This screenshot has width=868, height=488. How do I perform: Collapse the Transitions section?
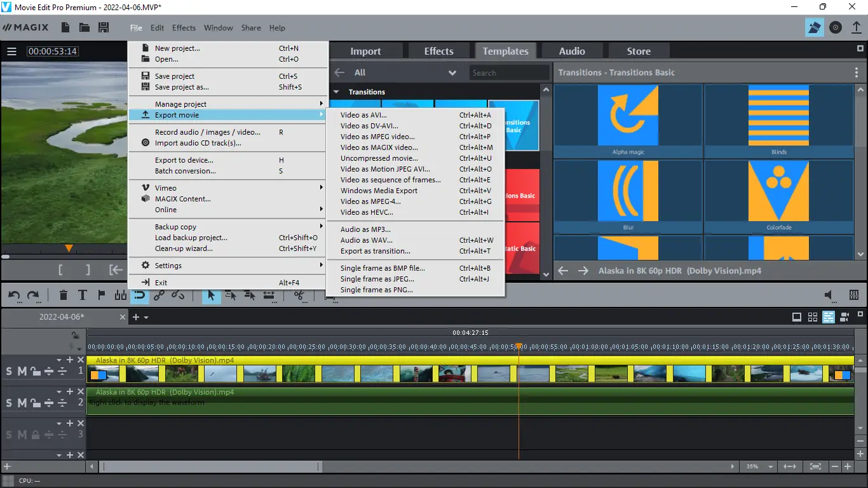click(x=337, y=91)
